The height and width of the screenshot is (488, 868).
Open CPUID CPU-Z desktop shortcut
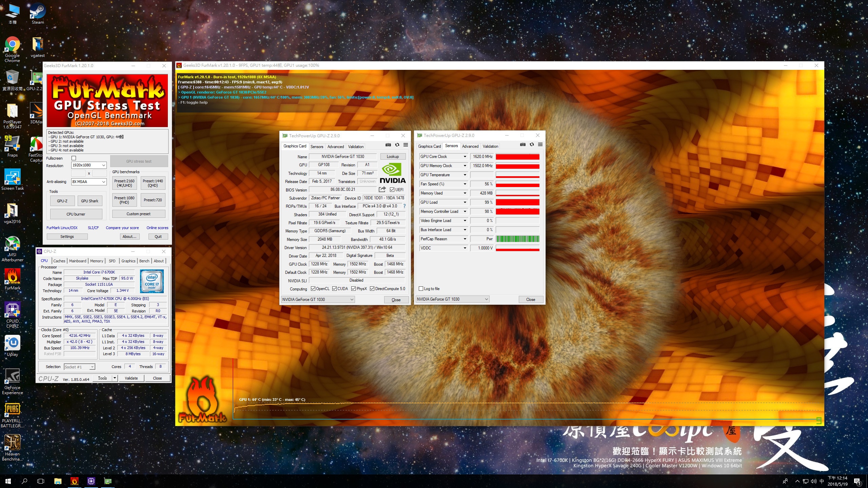[x=12, y=315]
